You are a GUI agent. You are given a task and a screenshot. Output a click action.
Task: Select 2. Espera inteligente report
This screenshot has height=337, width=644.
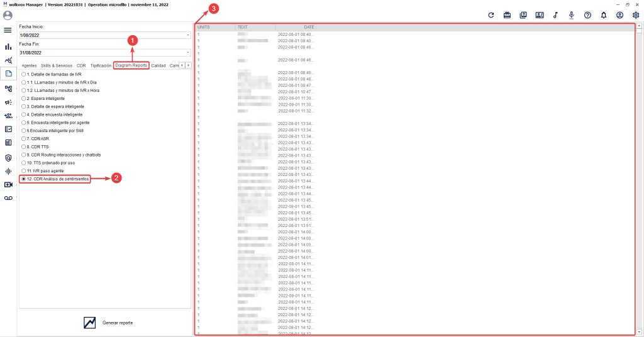point(43,99)
